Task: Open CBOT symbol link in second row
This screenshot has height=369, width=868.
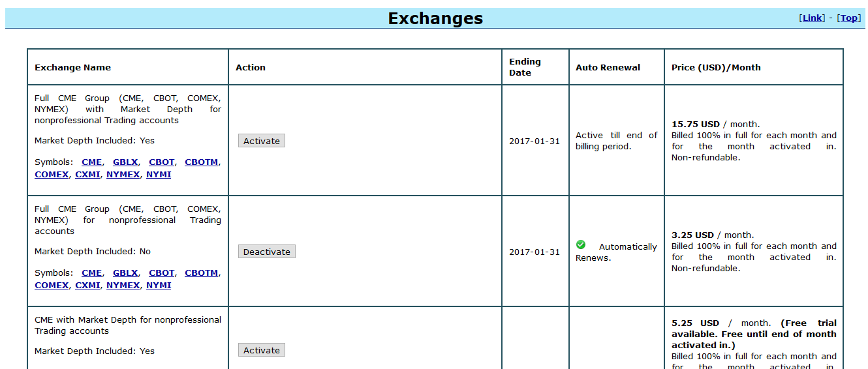Action: 162,273
